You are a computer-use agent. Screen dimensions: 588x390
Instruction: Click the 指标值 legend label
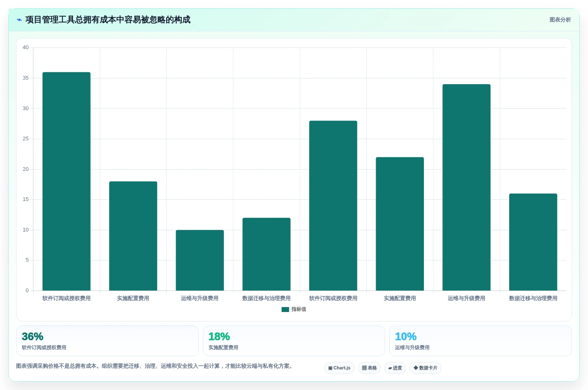pyautogui.click(x=299, y=310)
